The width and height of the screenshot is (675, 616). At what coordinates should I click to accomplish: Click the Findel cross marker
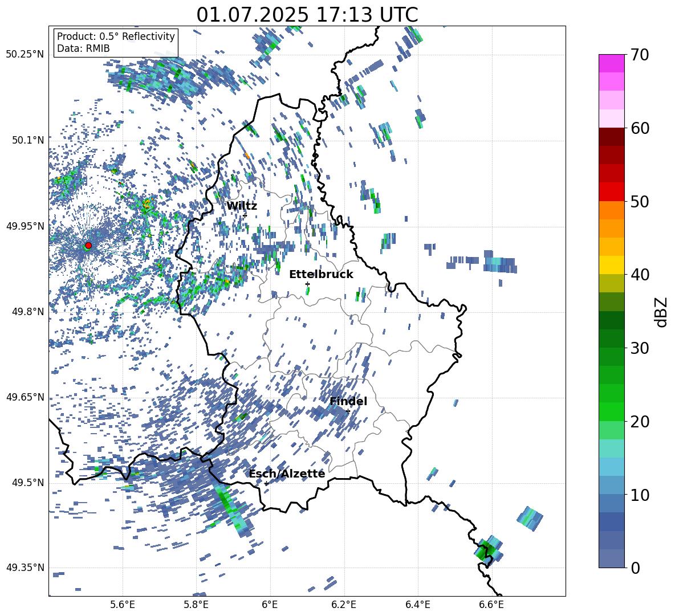tap(348, 411)
